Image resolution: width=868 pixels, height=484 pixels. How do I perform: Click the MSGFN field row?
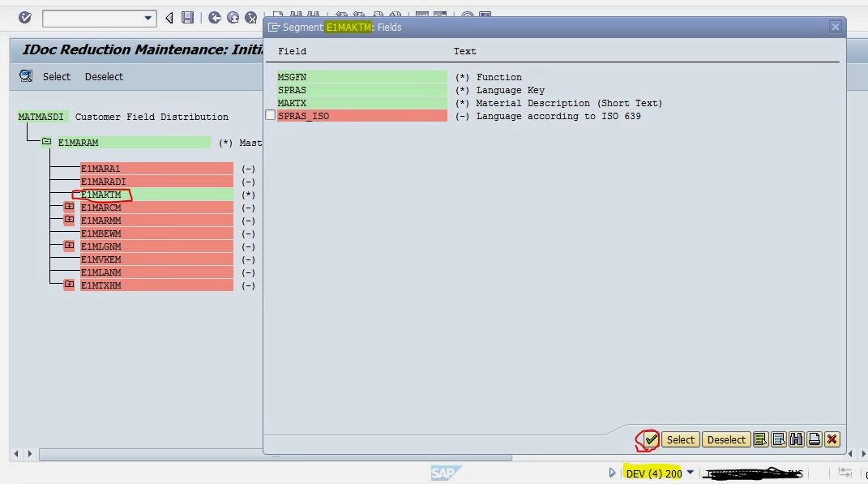[x=362, y=77]
